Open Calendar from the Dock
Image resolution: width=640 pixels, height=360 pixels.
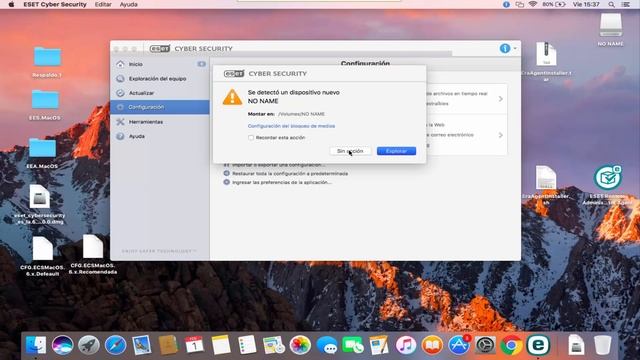tap(194, 345)
